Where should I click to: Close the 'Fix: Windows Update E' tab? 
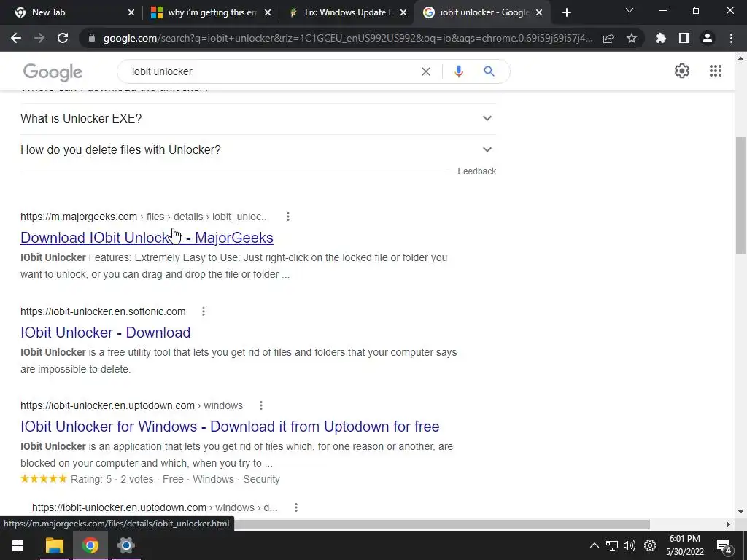tap(403, 13)
